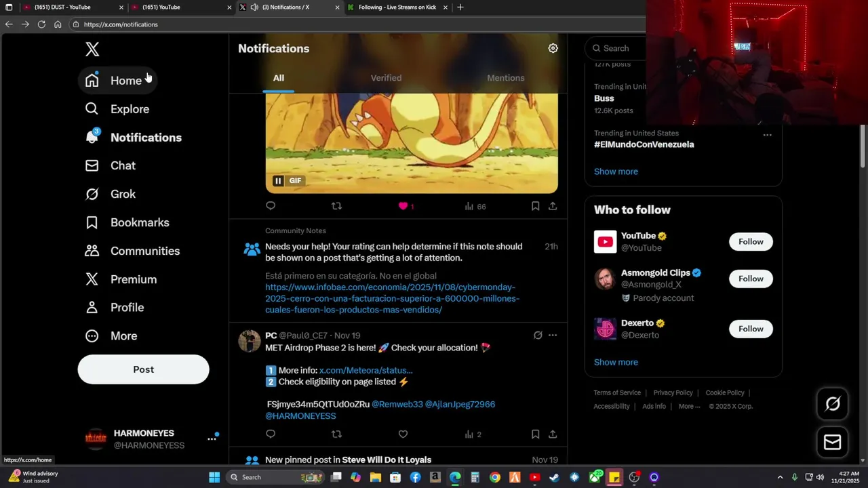Open Bookmarks in the sidebar

tap(127, 222)
